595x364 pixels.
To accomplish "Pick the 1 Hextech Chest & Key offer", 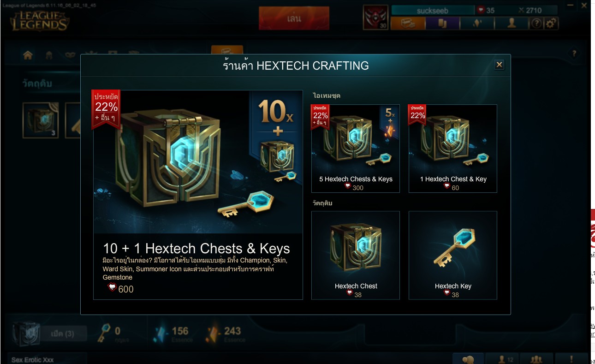I will coord(453,148).
